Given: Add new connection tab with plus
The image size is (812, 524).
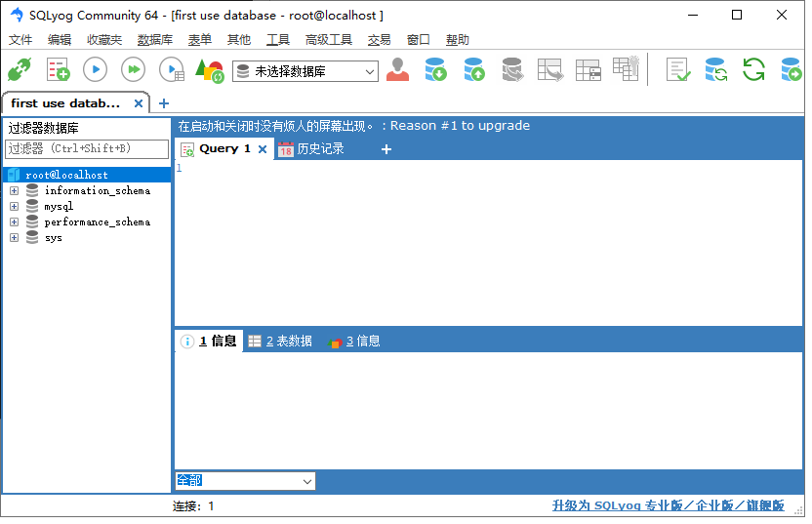Looking at the screenshot, I should click(164, 103).
